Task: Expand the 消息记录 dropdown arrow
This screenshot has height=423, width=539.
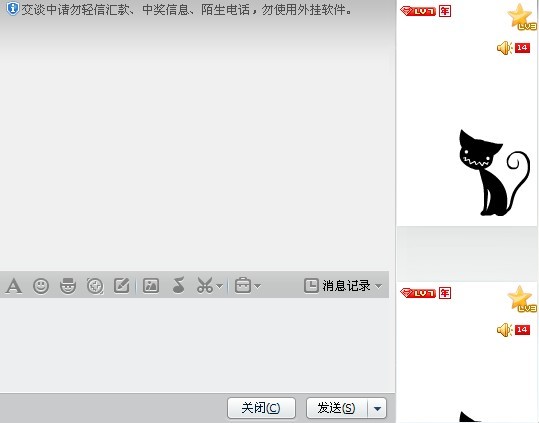Action: tap(378, 286)
